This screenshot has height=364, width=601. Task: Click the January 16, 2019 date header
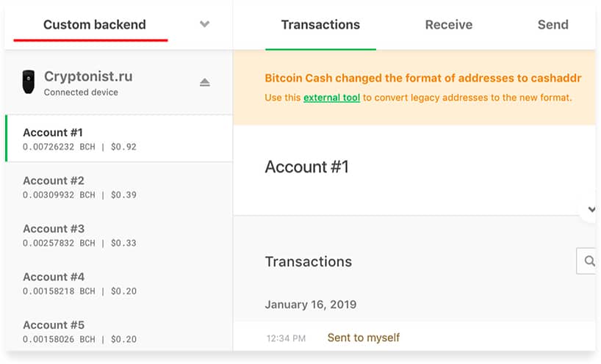(311, 305)
